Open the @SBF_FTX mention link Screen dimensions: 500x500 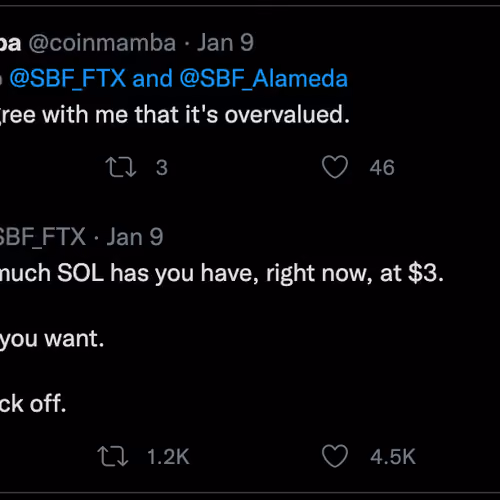[68, 79]
